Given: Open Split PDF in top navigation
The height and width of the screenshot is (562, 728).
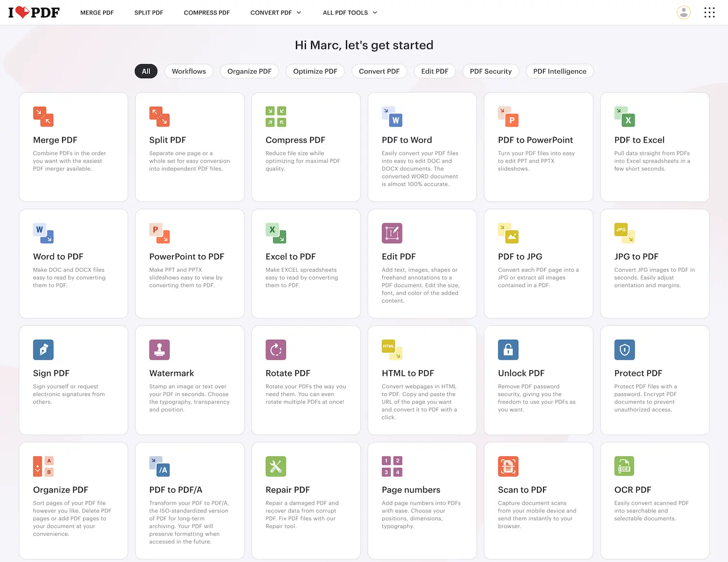Looking at the screenshot, I should point(149,13).
